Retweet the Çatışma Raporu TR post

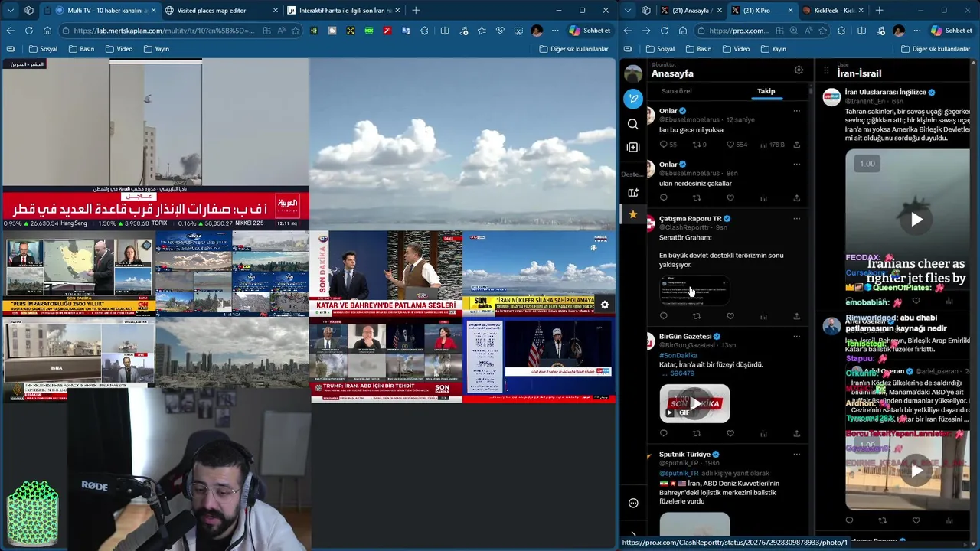click(x=697, y=316)
